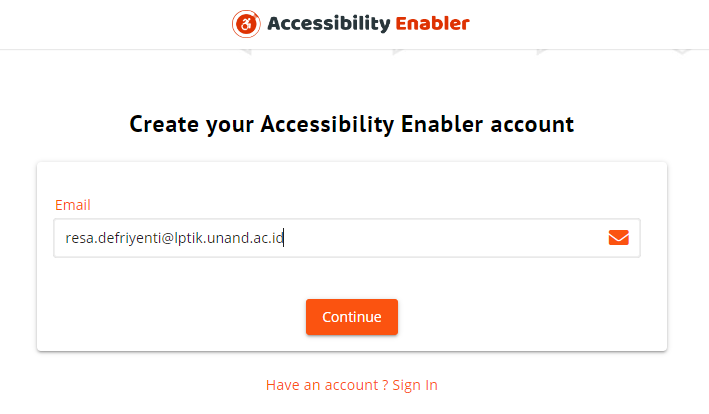
Task: Click empty space inside the email box
Action: tap(443, 238)
